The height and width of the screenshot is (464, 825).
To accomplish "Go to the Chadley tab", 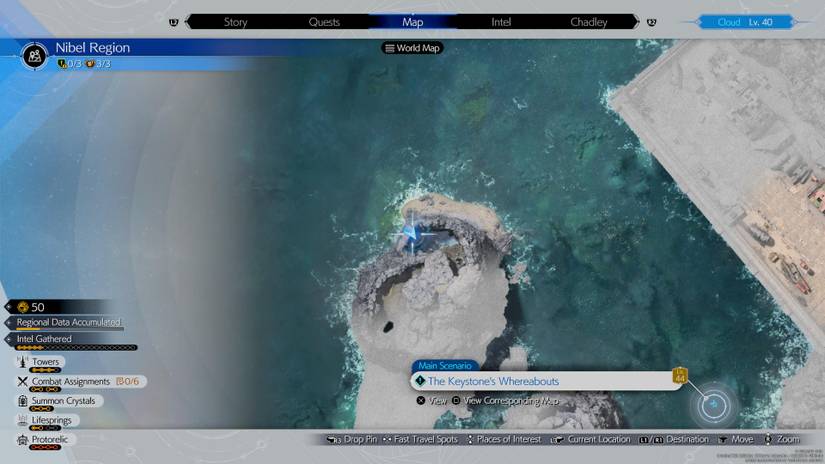I will click(x=589, y=22).
